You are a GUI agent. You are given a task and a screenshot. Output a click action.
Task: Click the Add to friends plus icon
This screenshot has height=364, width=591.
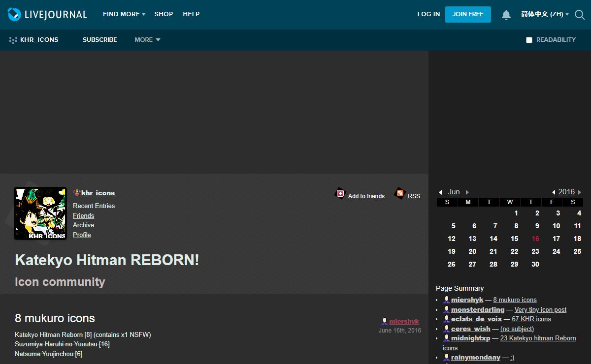click(340, 193)
